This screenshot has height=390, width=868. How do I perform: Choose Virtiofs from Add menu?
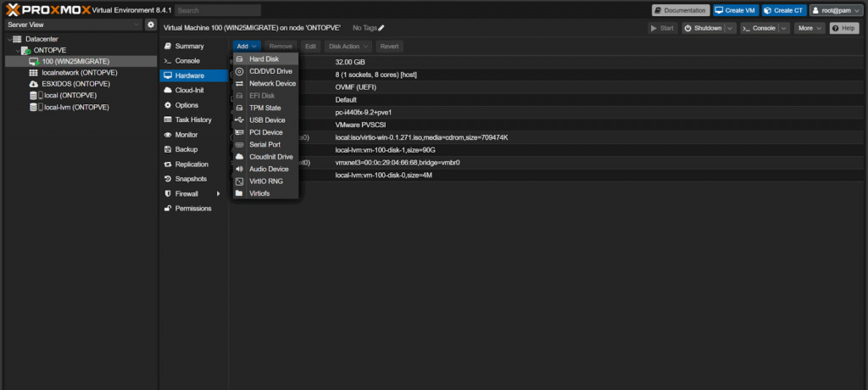[265, 193]
